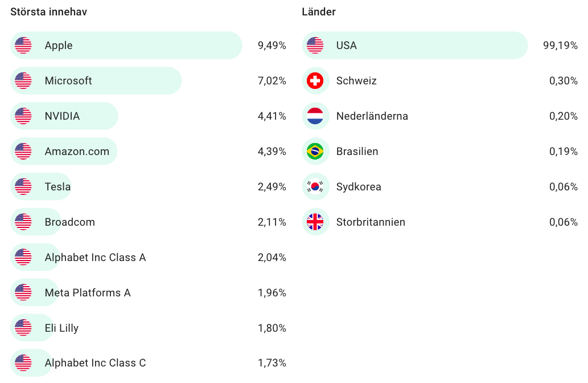Click the US flag icon beside Apple
This screenshot has width=588, height=383.
tap(23, 46)
